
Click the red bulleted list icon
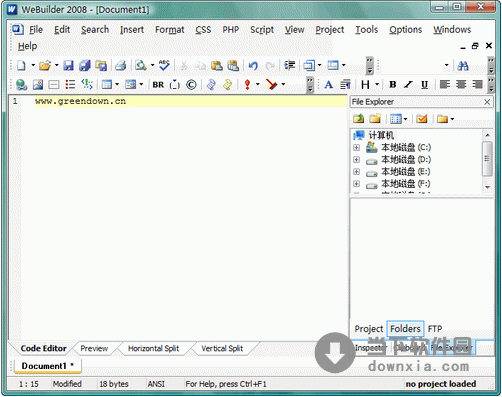click(x=70, y=85)
